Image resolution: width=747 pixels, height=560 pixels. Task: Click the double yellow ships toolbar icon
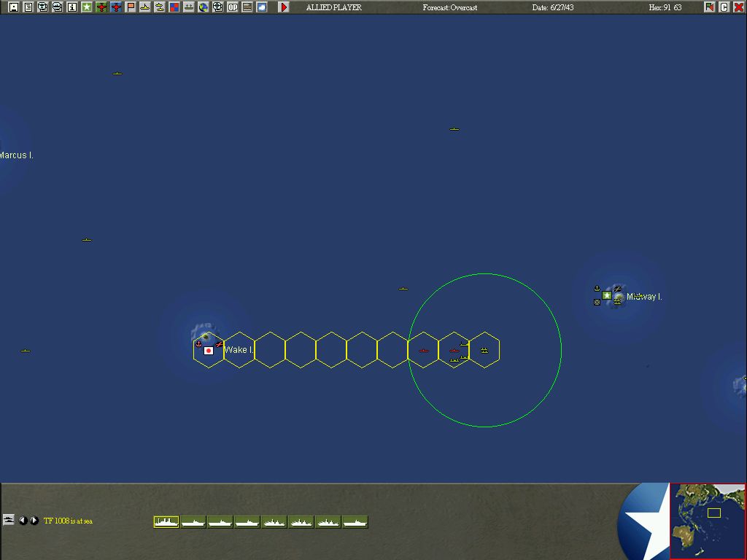tap(160, 7)
